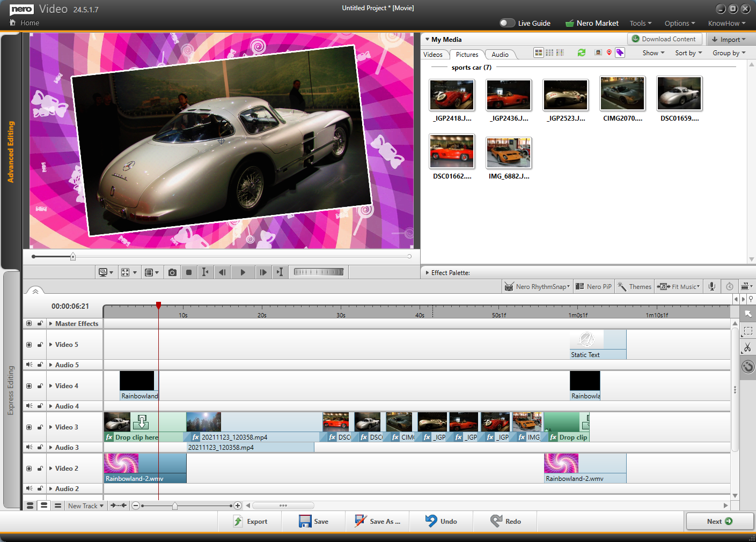Open the Sort by dropdown
Screen dimensions: 756x542
(x=688, y=53)
